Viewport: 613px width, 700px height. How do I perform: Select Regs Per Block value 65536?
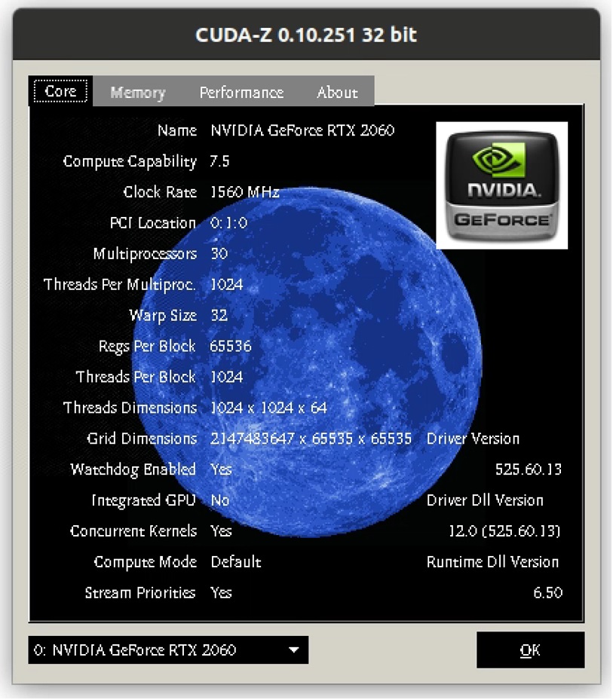click(x=231, y=346)
